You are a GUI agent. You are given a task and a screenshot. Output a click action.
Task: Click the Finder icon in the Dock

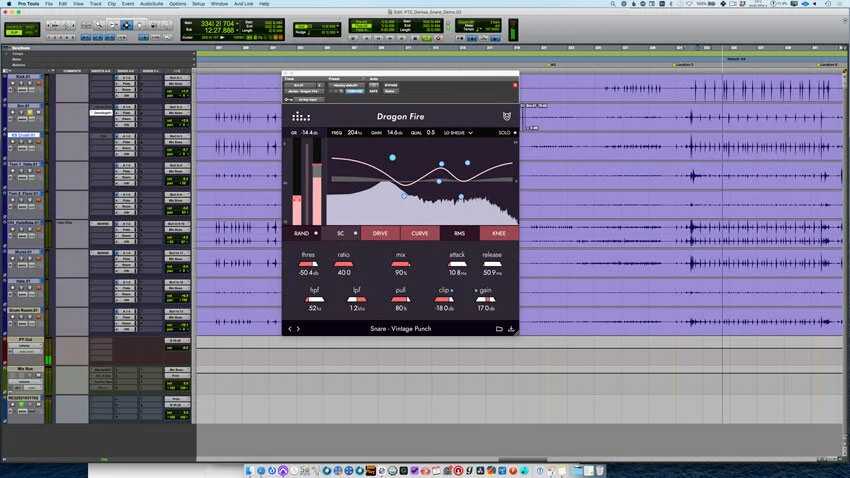click(x=250, y=470)
